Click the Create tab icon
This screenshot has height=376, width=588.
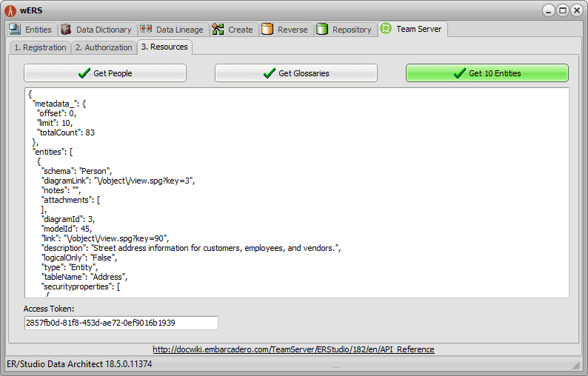pos(218,29)
